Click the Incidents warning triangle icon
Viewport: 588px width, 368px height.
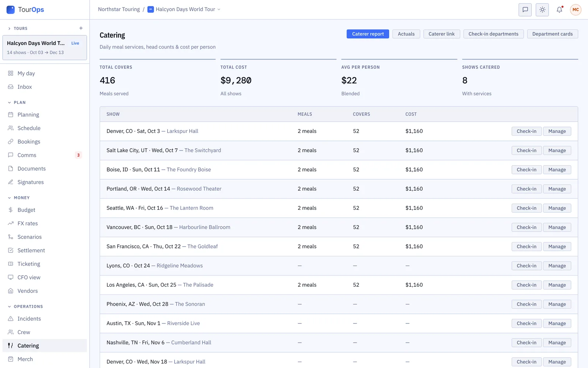click(x=11, y=319)
